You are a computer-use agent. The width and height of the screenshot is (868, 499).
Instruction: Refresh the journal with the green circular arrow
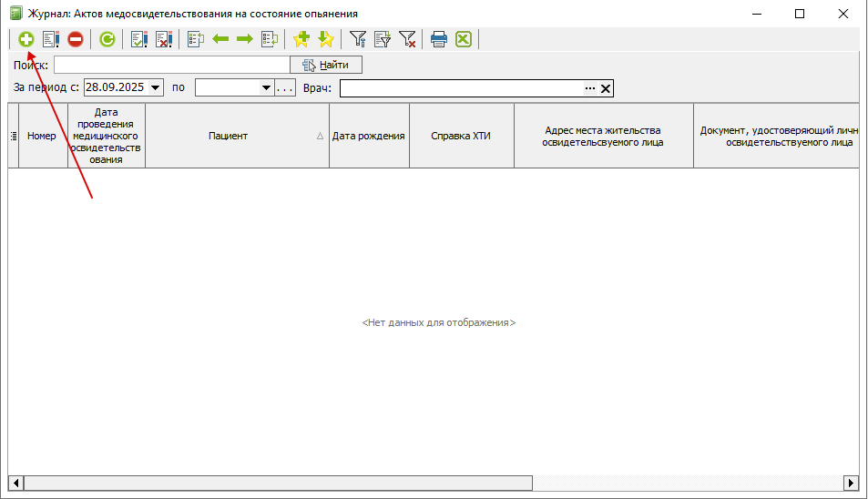107,39
